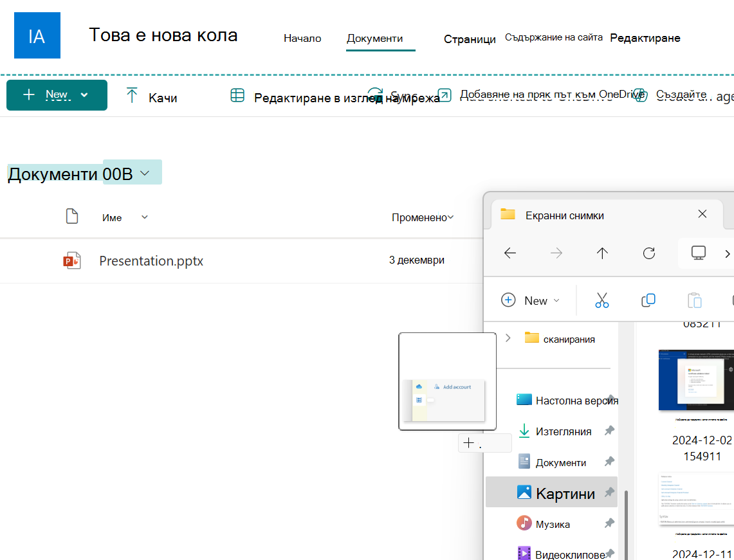Click the Paste clipboard icon
Screen dimensions: 734x560
tap(695, 300)
